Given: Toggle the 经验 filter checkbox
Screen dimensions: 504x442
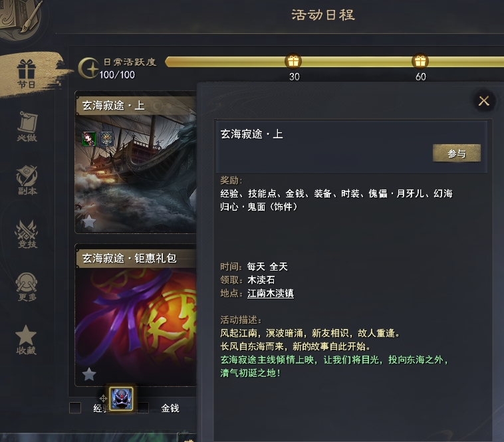Looking at the screenshot, I should coord(75,408).
